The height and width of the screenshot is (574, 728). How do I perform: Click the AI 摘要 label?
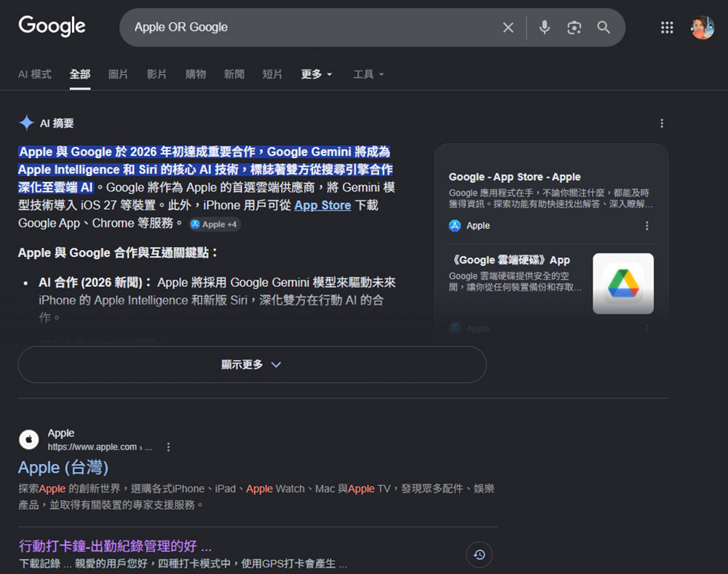(x=57, y=123)
